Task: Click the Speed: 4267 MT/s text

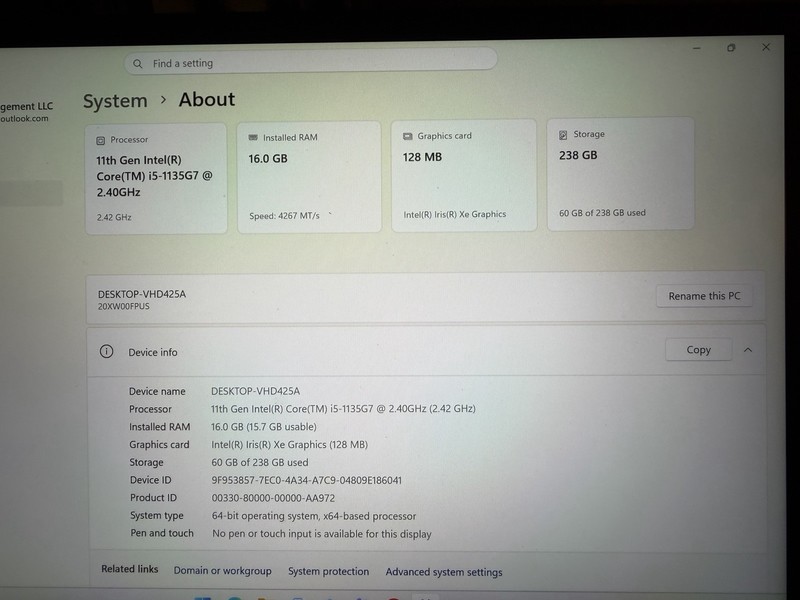Action: (x=284, y=216)
